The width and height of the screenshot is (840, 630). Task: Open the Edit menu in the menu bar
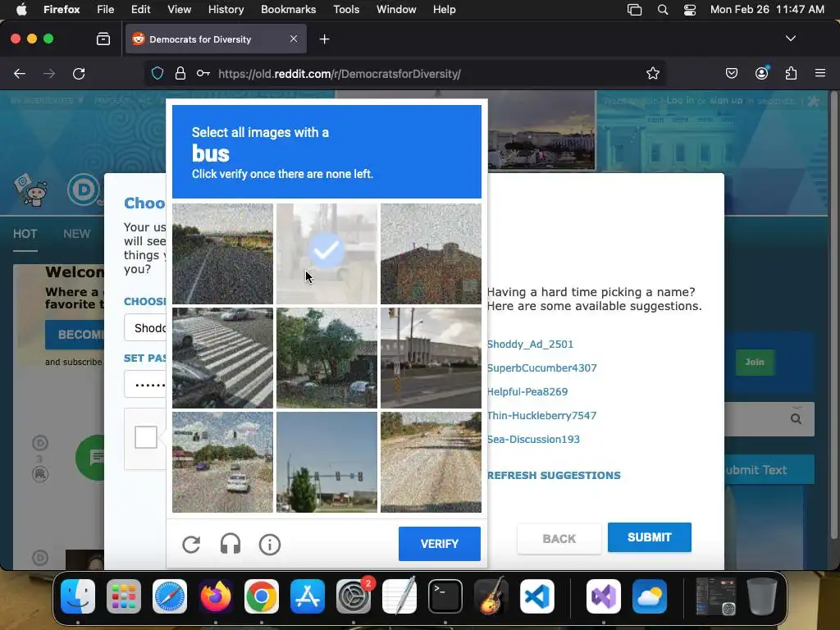coord(140,10)
